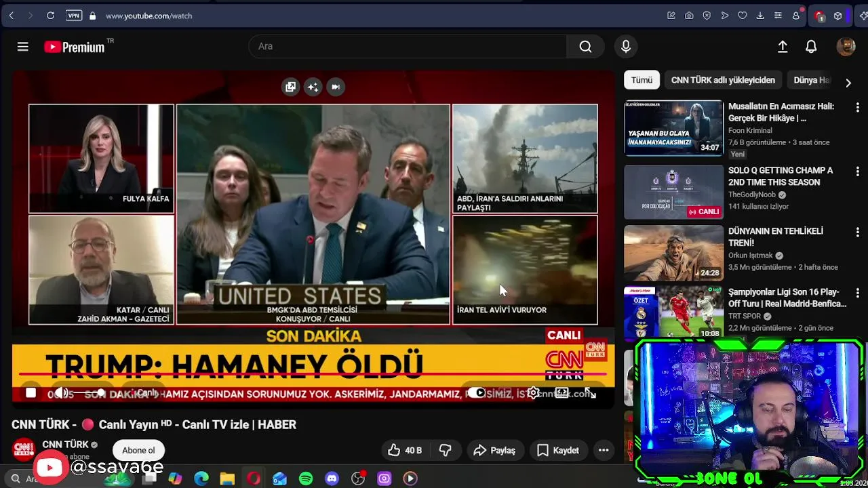868x488 pixels.
Task: Mute the video with the speaker icon
Action: tap(61, 393)
